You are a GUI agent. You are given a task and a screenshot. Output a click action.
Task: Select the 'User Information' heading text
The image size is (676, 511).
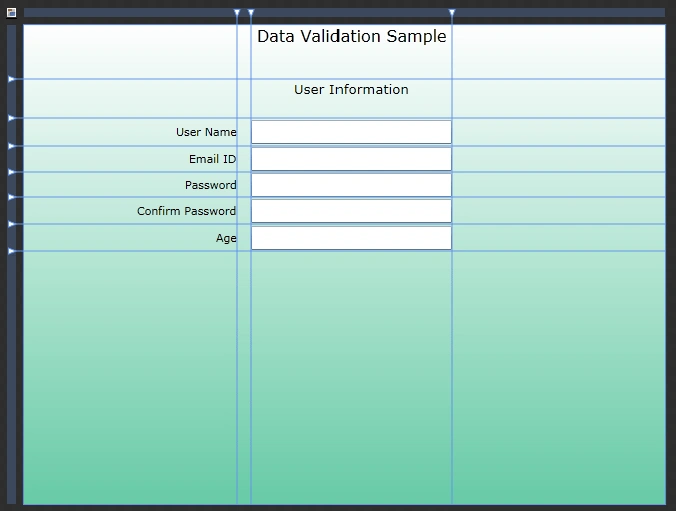[x=351, y=90]
